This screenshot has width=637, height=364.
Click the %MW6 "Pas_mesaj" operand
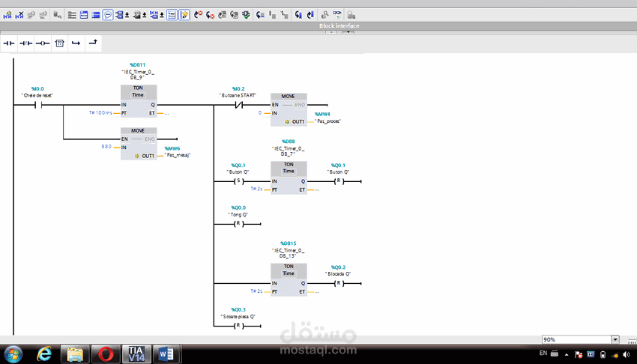pyautogui.click(x=177, y=152)
